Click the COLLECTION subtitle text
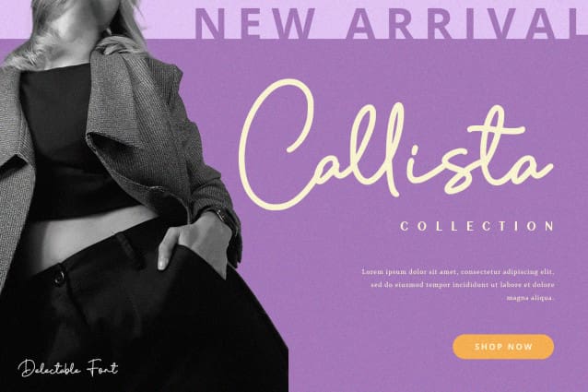The width and height of the screenshot is (588, 392). point(477,226)
